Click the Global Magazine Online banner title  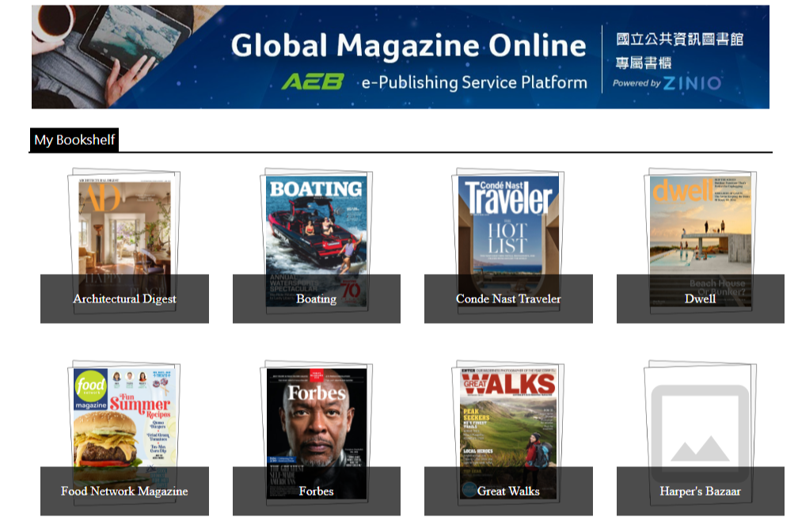pos(408,45)
